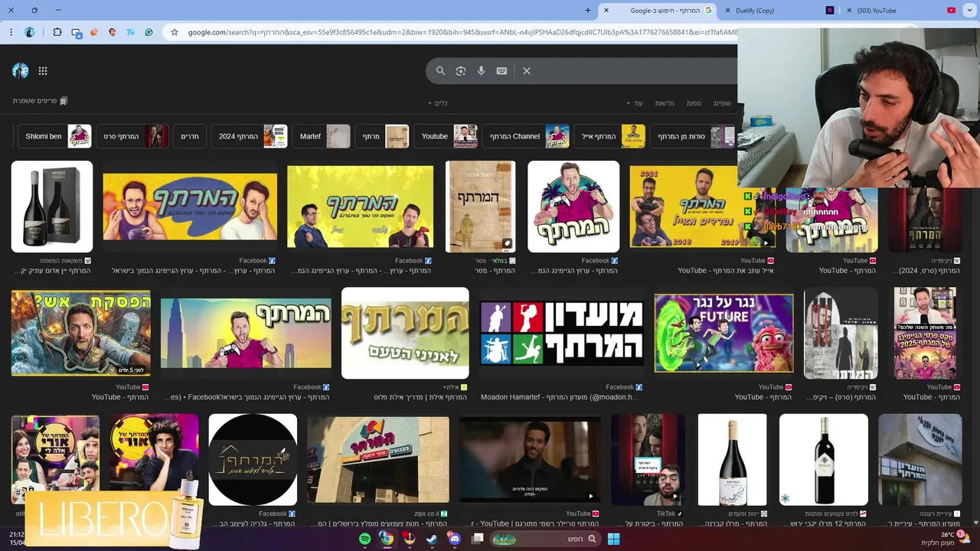The width and height of the screenshot is (980, 551).
Task: Select the Martef suggestion chip
Action: [322, 136]
